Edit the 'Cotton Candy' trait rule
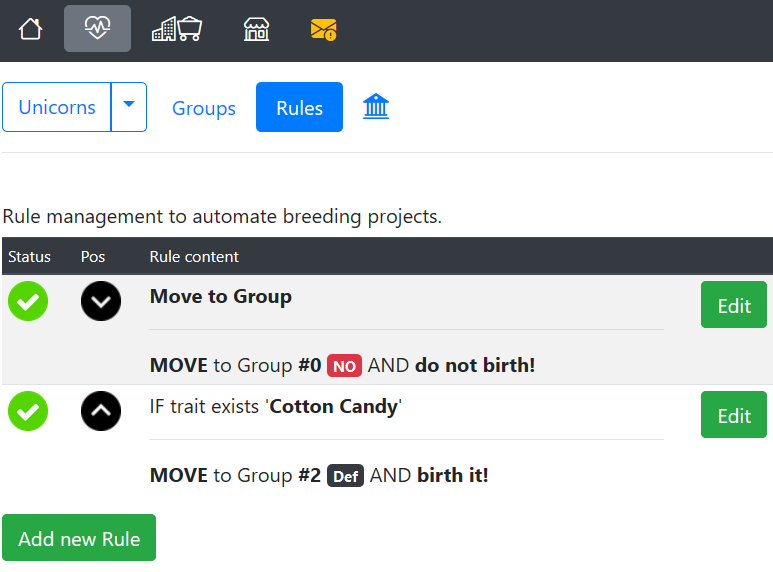 click(733, 415)
